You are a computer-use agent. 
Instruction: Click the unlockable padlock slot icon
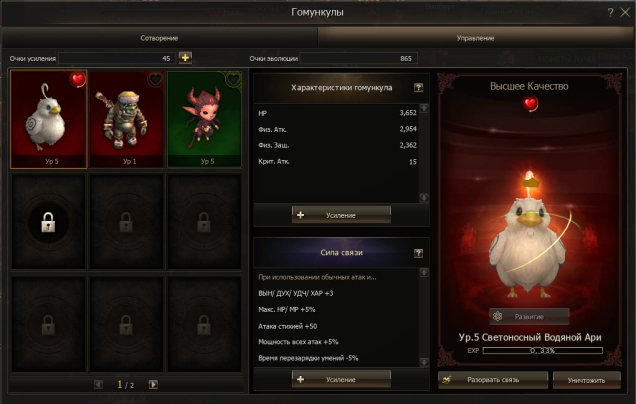click(48, 221)
